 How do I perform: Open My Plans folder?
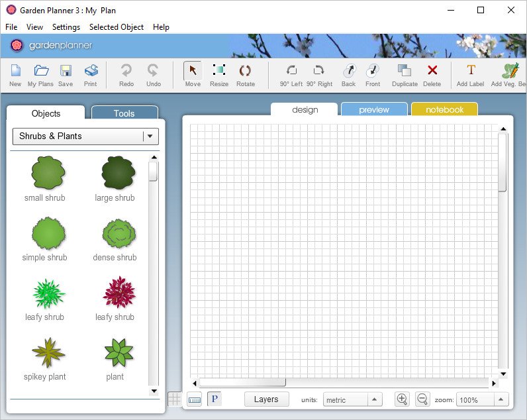coord(41,74)
